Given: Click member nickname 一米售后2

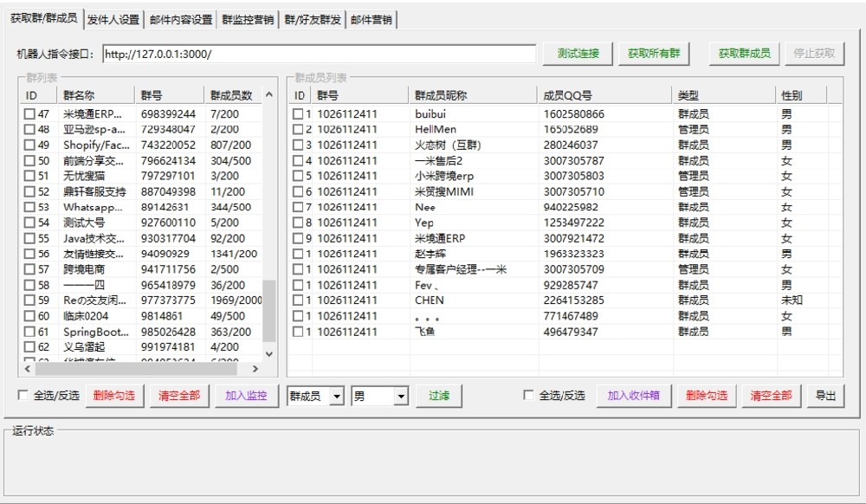Looking at the screenshot, I should click(x=438, y=161).
